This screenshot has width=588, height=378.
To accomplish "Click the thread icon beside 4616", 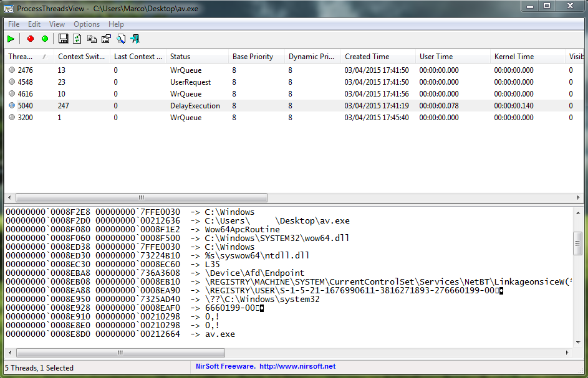I will pyautogui.click(x=12, y=93).
